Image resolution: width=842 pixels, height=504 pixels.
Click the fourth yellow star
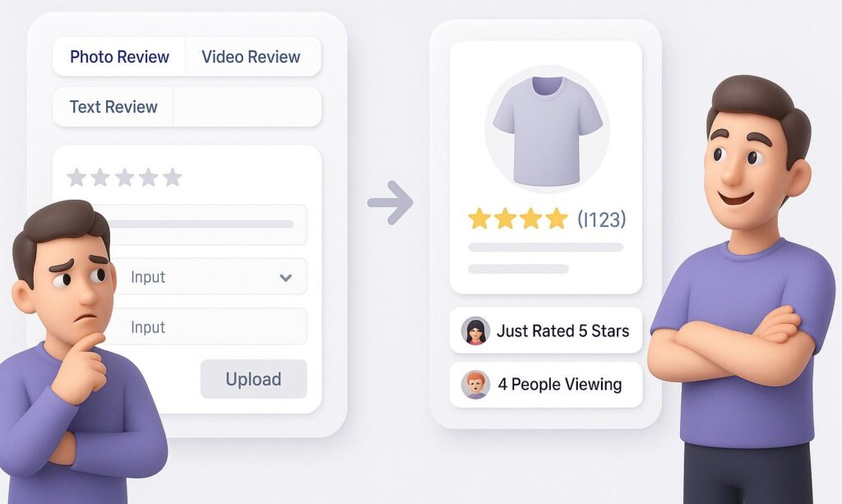tap(557, 219)
